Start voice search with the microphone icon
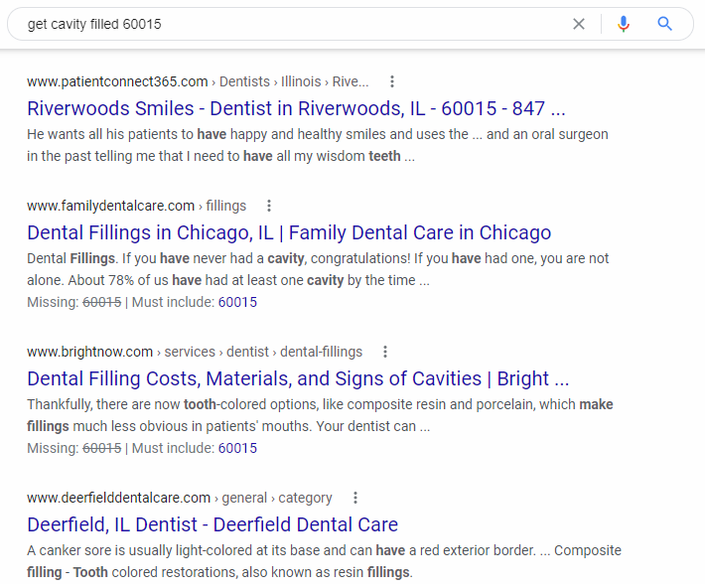This screenshot has width=705, height=588. point(624,24)
